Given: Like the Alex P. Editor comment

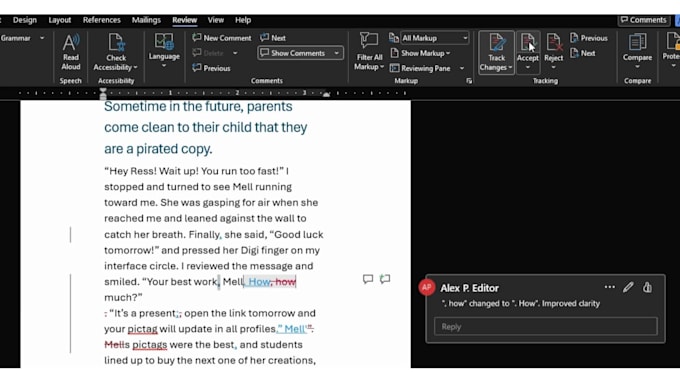Looking at the screenshot, I should [x=647, y=287].
